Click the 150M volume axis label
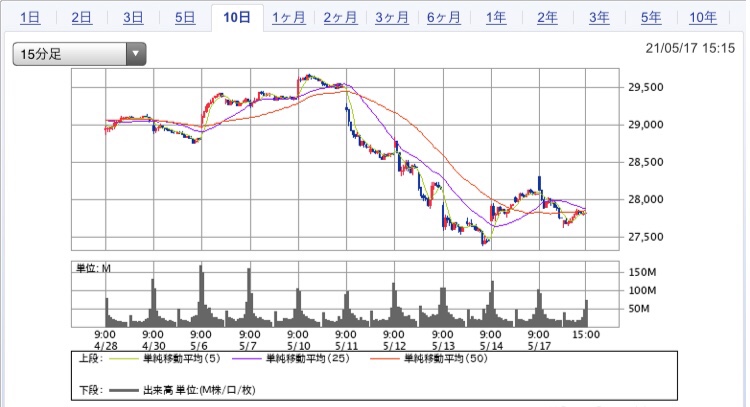The image size is (750, 407). tap(642, 272)
